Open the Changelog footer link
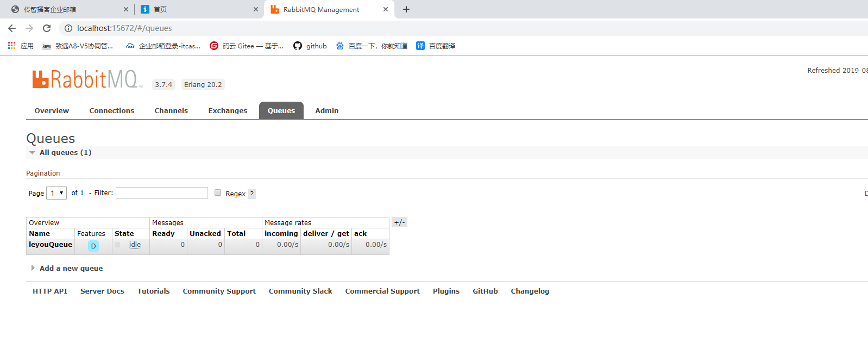Viewport: 868px width, 342px height. tap(530, 291)
